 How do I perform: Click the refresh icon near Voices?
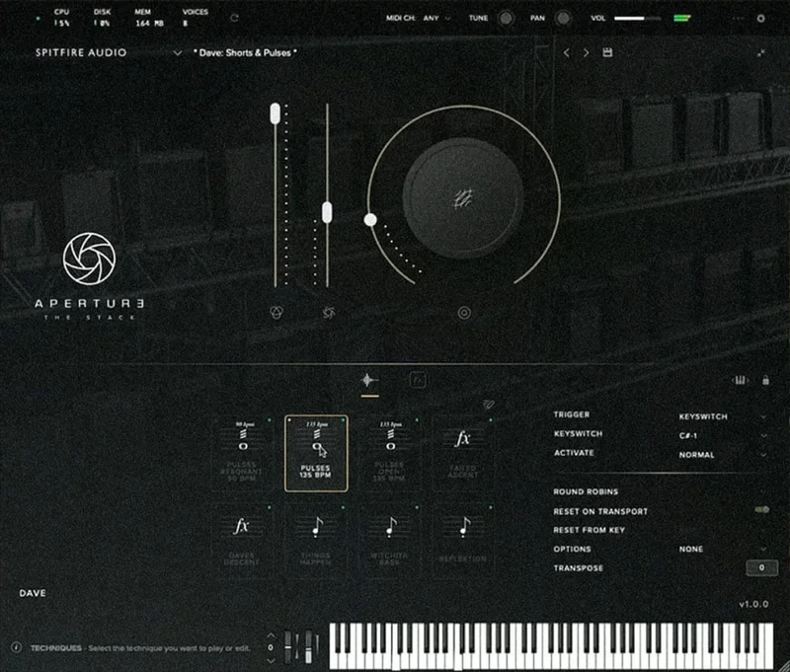234,18
